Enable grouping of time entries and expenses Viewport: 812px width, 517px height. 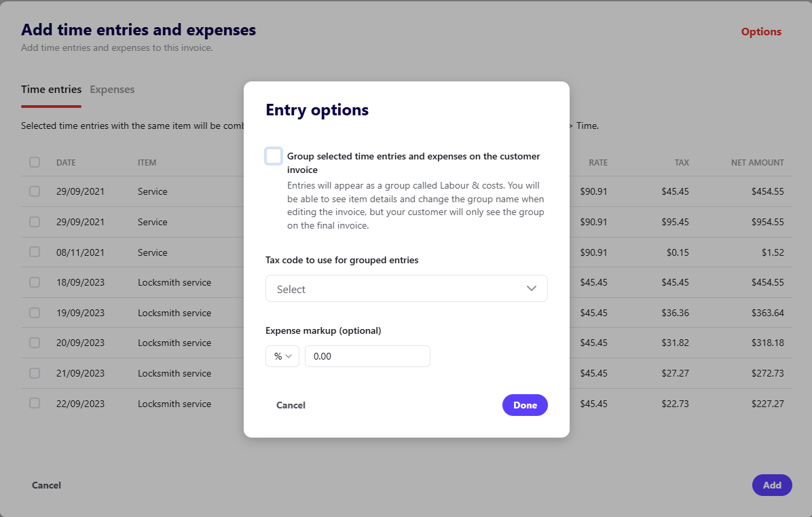[x=273, y=155]
